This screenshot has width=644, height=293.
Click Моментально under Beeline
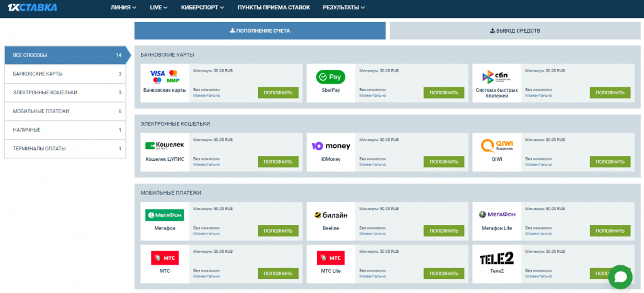coord(372,233)
